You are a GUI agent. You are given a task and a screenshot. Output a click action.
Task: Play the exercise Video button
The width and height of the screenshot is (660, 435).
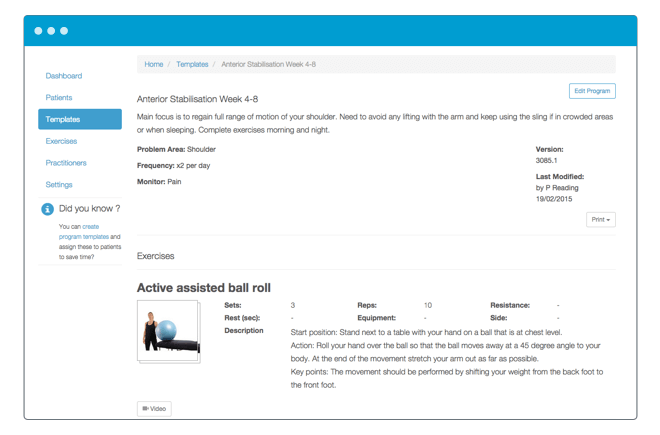tap(154, 409)
